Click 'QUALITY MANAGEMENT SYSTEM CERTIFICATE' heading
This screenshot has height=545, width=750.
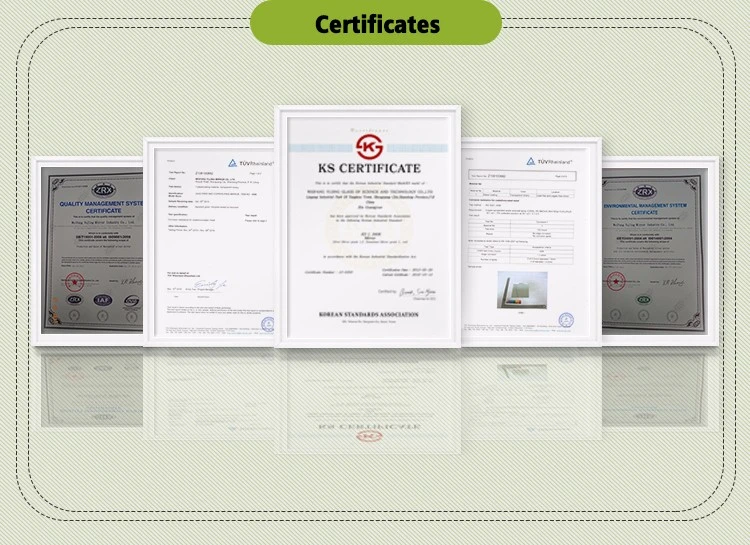tap(101, 207)
